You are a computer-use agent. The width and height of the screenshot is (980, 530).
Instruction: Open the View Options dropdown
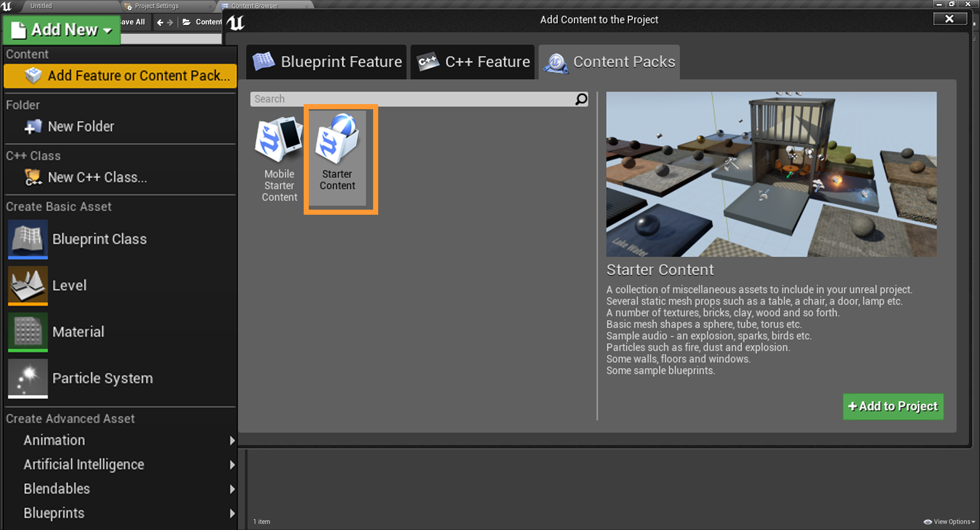[x=949, y=521]
